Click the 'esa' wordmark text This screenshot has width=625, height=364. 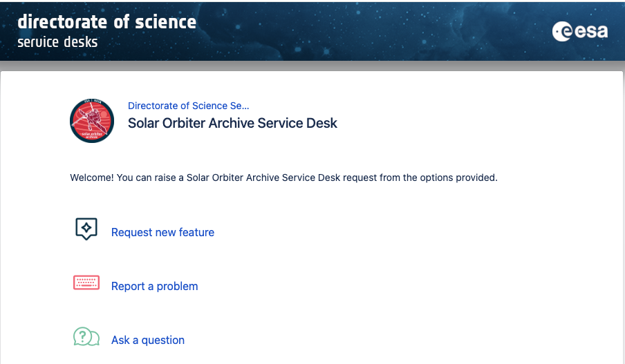(x=590, y=32)
